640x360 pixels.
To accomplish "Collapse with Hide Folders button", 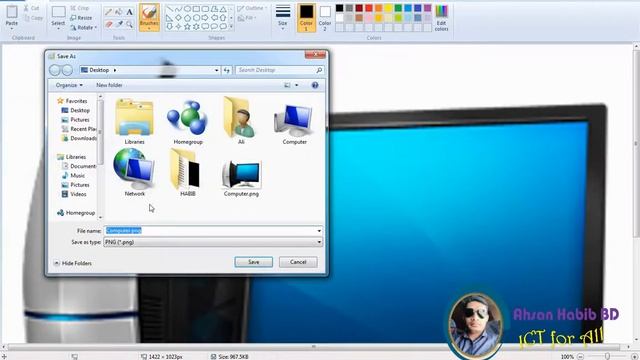I will coord(73,263).
